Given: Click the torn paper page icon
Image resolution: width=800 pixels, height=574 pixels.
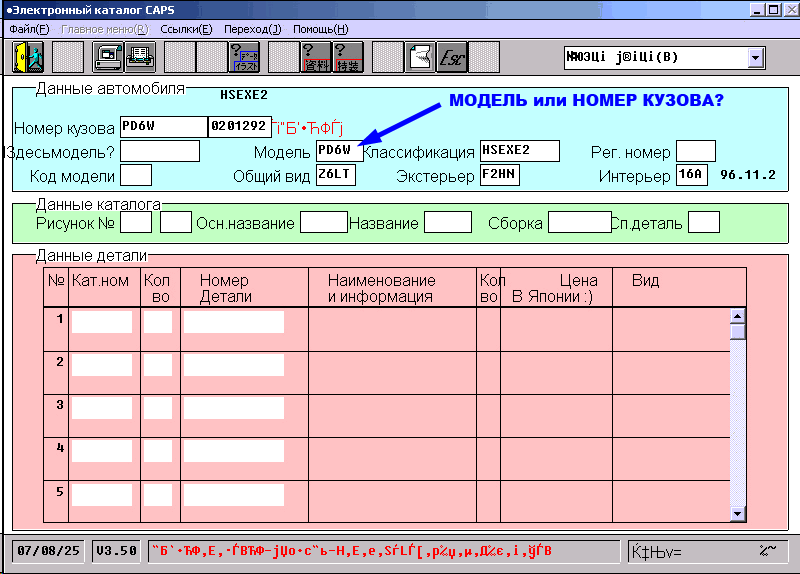Looking at the screenshot, I should point(420,56).
